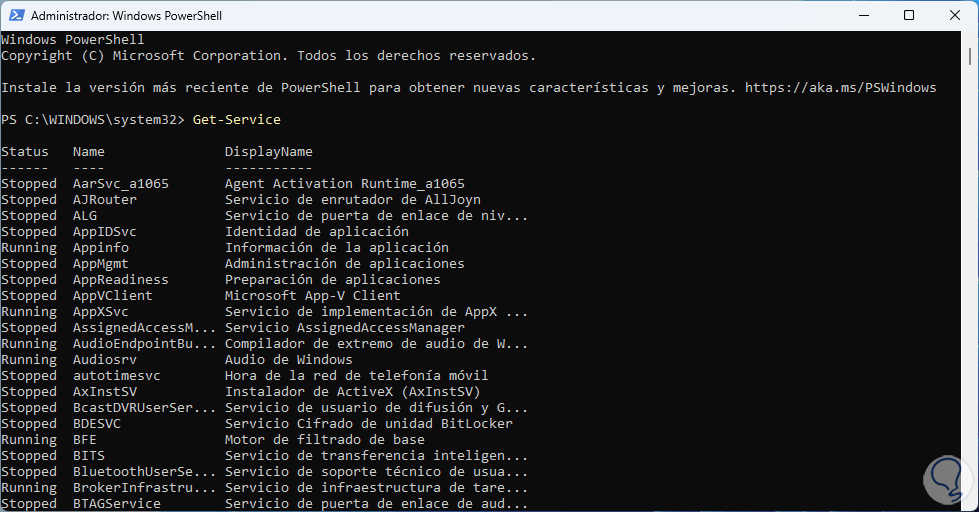Screen dimensions: 979x512
Task: Click 'Servicio de enrutador de AllJoyn'
Action: [353, 200]
